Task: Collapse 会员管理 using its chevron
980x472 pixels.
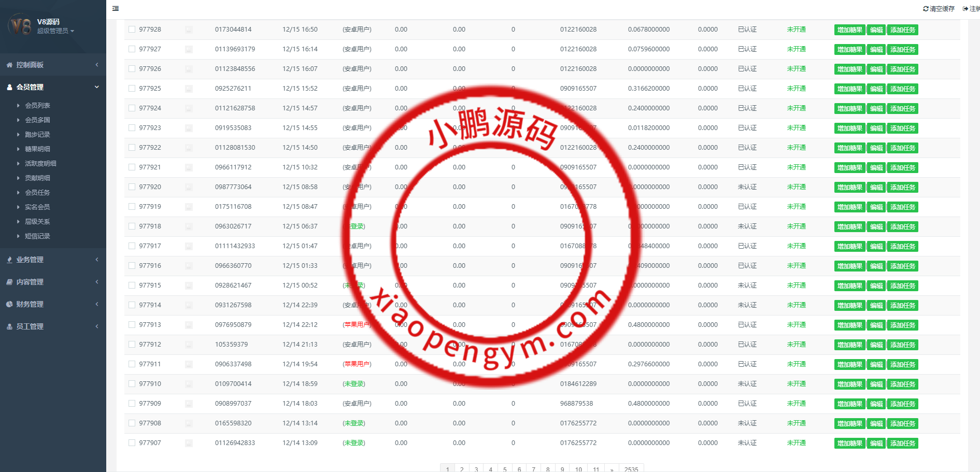Action: point(97,87)
